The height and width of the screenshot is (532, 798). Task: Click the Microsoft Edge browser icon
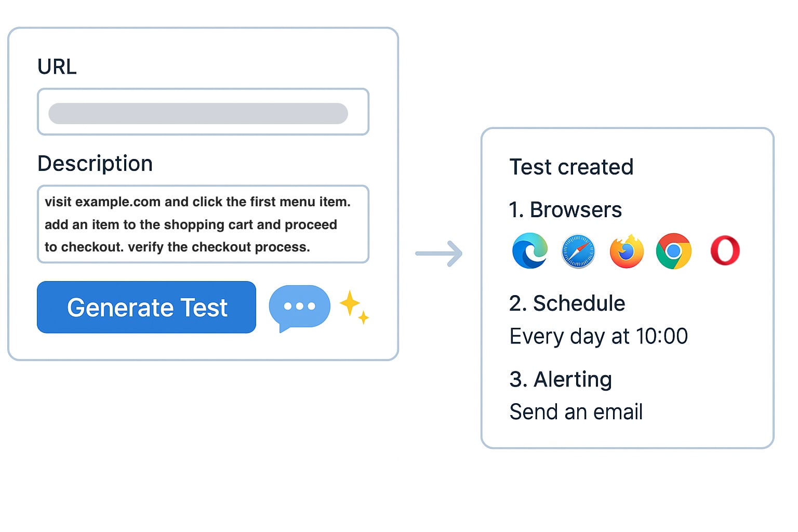[529, 250]
